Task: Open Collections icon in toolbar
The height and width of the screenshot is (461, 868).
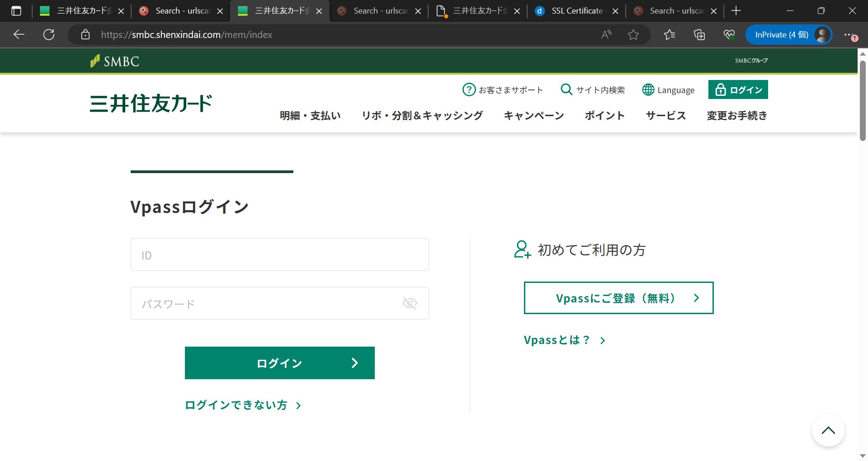Action: point(699,34)
